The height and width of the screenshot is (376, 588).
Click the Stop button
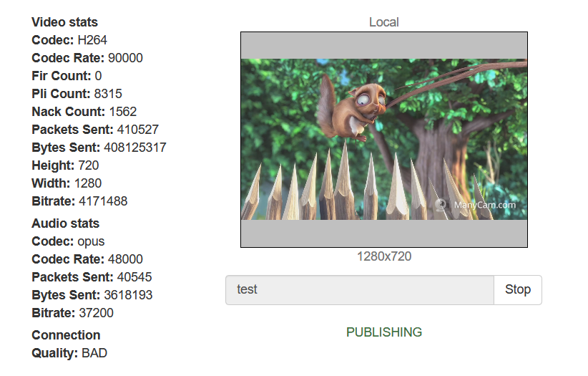coord(517,289)
